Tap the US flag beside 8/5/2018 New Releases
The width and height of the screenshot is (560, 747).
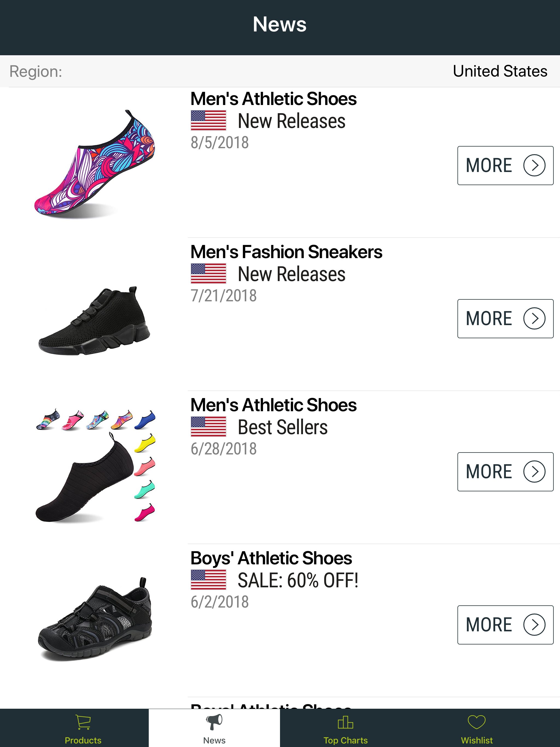click(x=208, y=121)
